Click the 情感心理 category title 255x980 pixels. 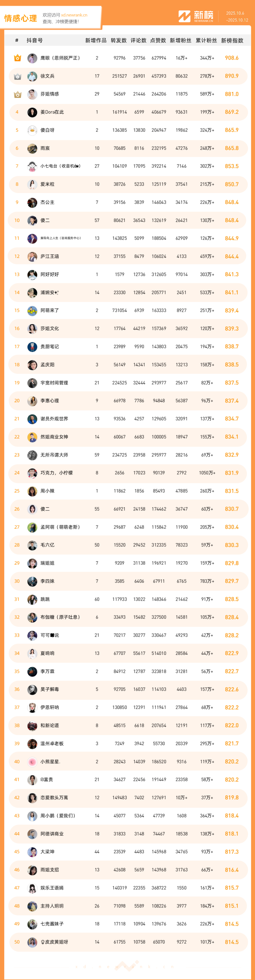tap(21, 18)
